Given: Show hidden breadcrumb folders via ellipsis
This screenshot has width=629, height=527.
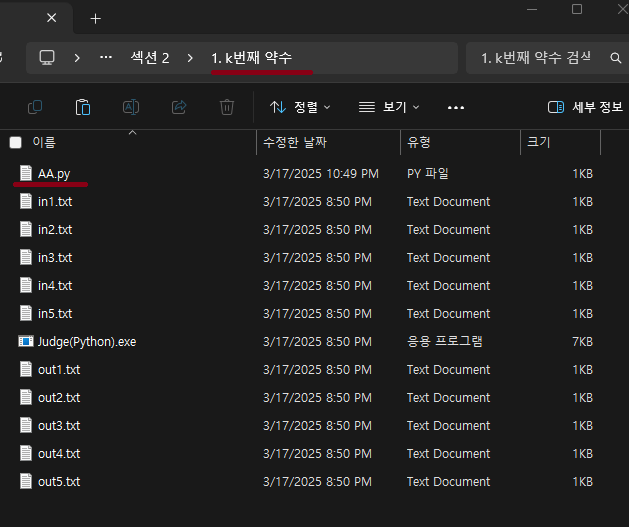Looking at the screenshot, I should click(106, 57).
